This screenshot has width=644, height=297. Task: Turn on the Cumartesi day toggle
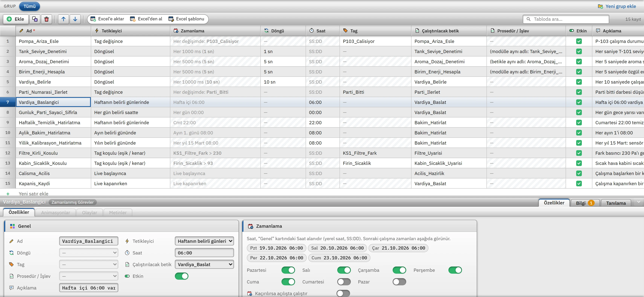pyautogui.click(x=344, y=282)
